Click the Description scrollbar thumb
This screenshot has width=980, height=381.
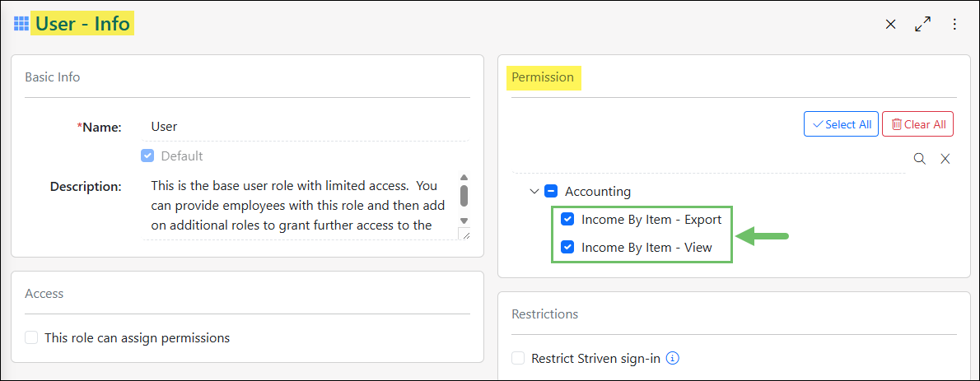pos(464,195)
